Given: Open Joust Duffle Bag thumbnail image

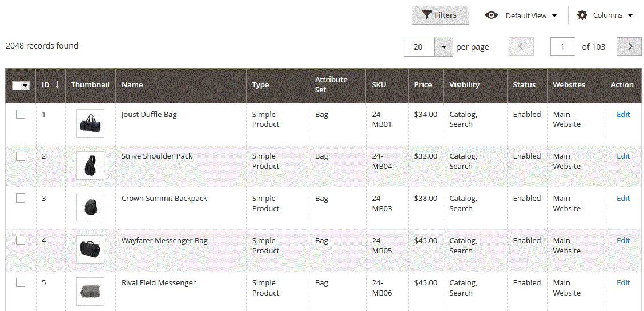Looking at the screenshot, I should 90,123.
